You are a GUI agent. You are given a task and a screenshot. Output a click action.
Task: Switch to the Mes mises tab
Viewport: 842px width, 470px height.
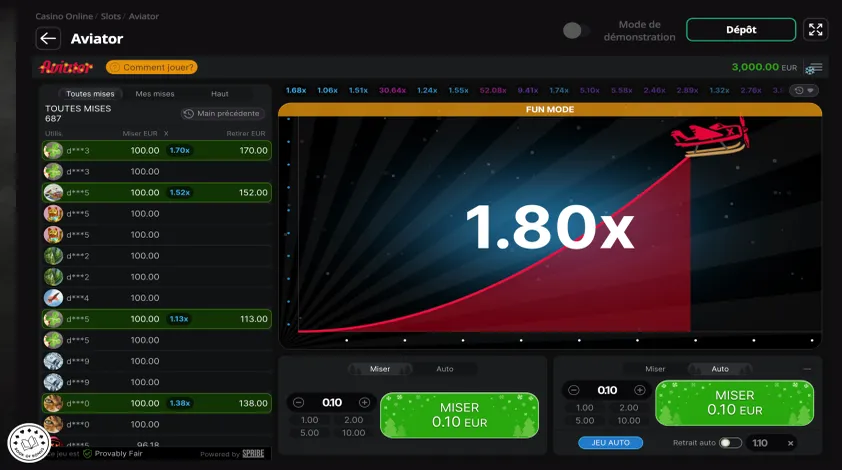(155, 93)
